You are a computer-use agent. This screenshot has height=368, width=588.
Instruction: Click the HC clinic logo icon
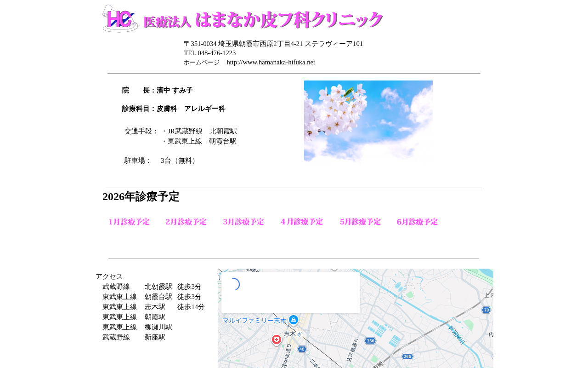pos(120,19)
